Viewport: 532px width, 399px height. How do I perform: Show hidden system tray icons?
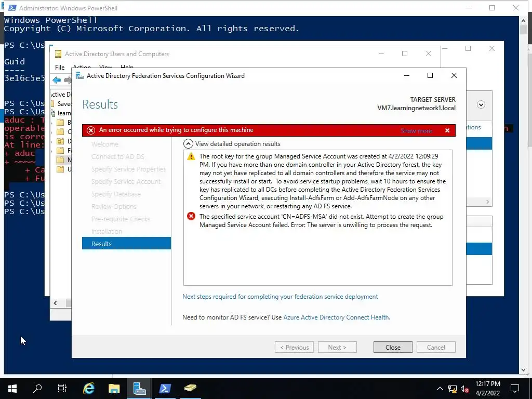click(440, 389)
